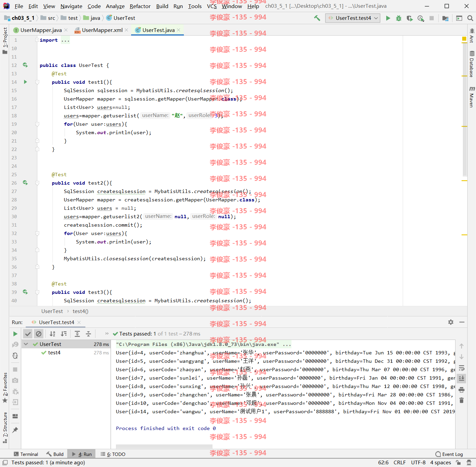The width and height of the screenshot is (476, 467).
Task: Pin the Run tab
Action: click(15, 430)
